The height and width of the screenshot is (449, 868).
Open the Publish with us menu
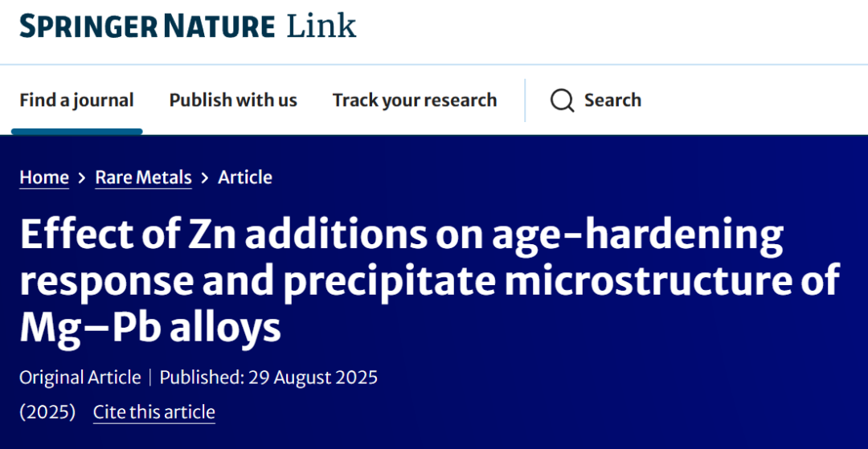pos(233,100)
